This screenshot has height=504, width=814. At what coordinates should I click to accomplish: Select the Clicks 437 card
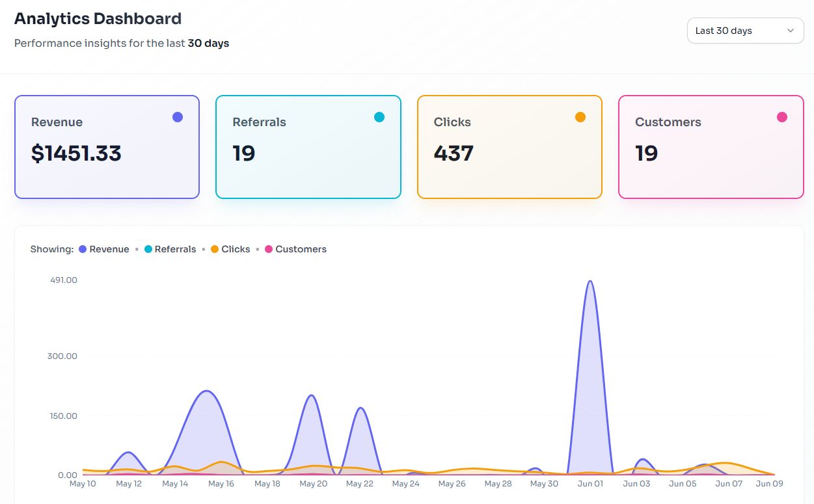point(509,147)
